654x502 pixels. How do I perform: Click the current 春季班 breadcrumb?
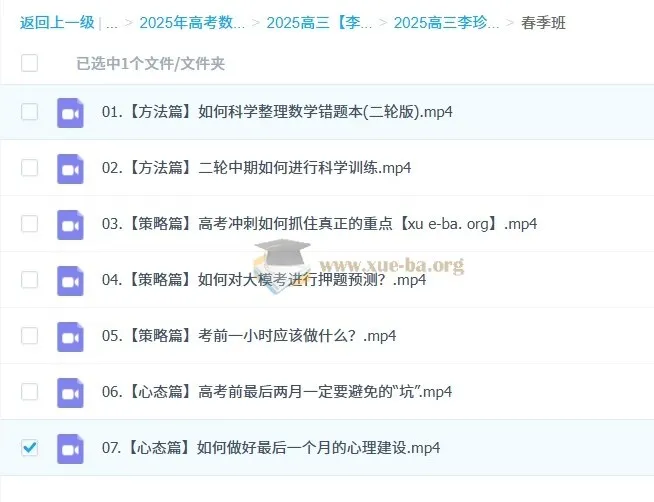pyautogui.click(x=543, y=23)
